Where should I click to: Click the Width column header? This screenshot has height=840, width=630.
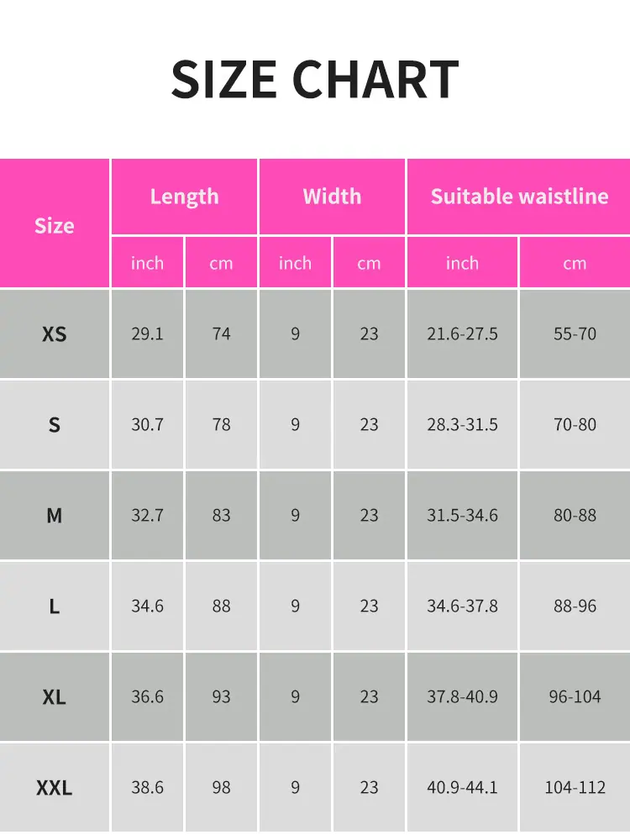click(332, 197)
